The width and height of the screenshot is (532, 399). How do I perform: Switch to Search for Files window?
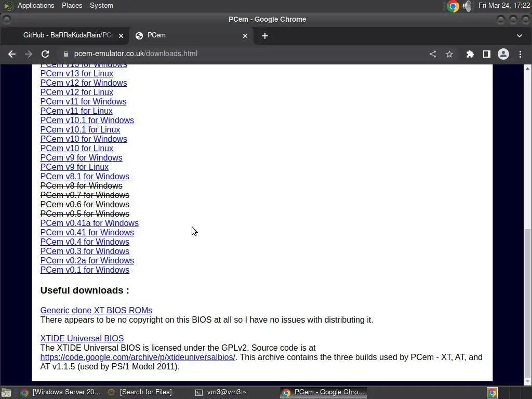point(140,392)
